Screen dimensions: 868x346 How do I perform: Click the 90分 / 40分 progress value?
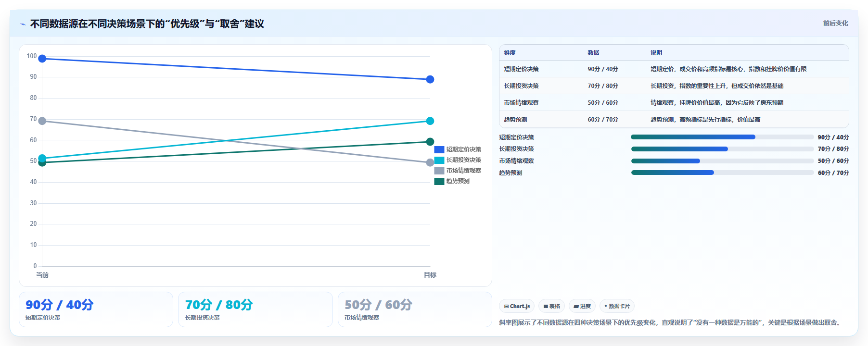833,137
